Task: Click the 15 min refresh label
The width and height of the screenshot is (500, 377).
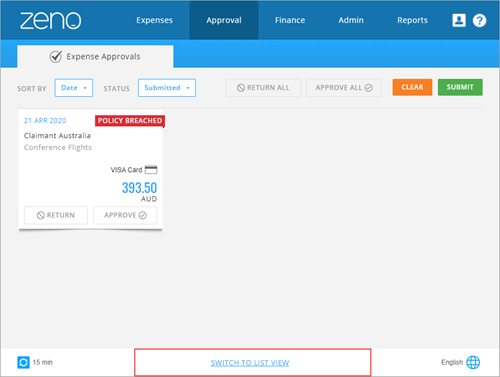Action: 43,362
